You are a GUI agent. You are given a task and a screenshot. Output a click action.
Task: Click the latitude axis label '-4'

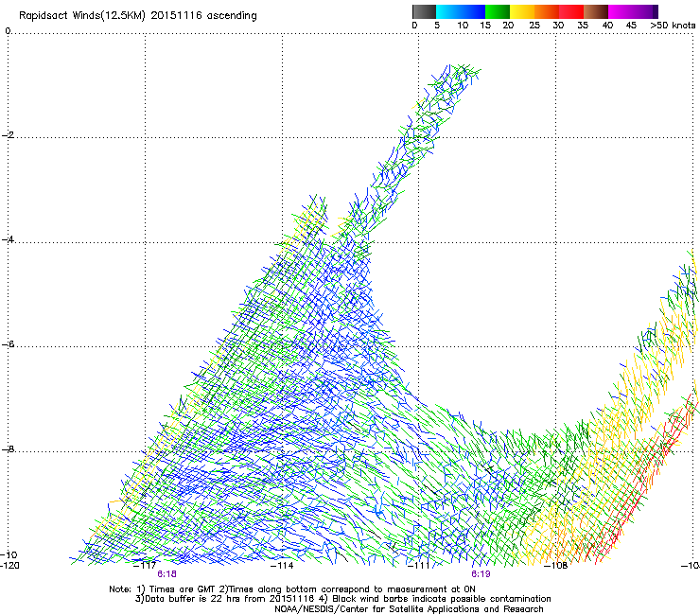tap(8, 239)
